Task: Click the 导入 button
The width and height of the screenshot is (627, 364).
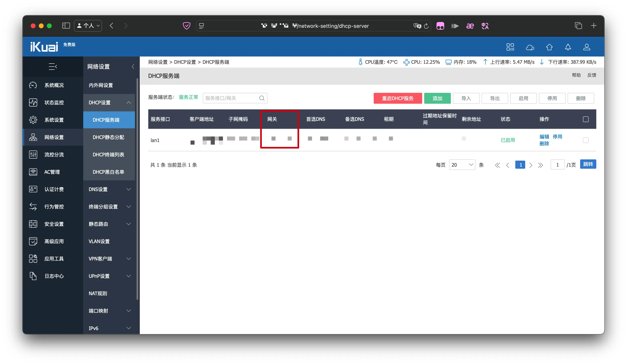Action: pos(466,98)
